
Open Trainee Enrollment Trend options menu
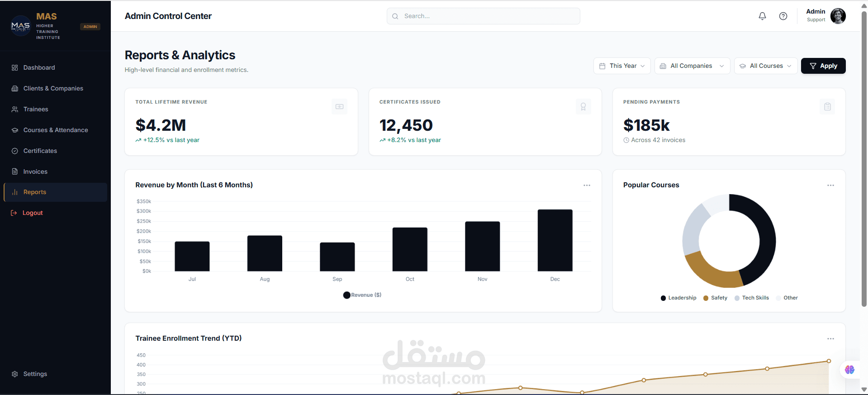coord(830,338)
